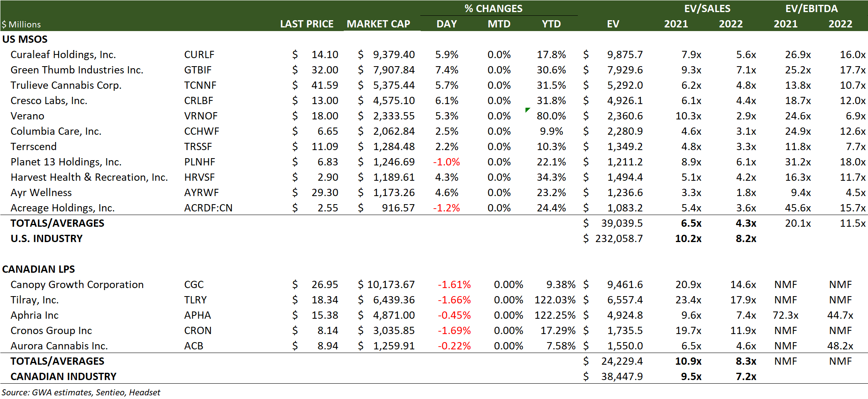The height and width of the screenshot is (399, 868).
Task: Click Acreage 2021 EV/EBITDA 45.6x
Action: click(798, 208)
